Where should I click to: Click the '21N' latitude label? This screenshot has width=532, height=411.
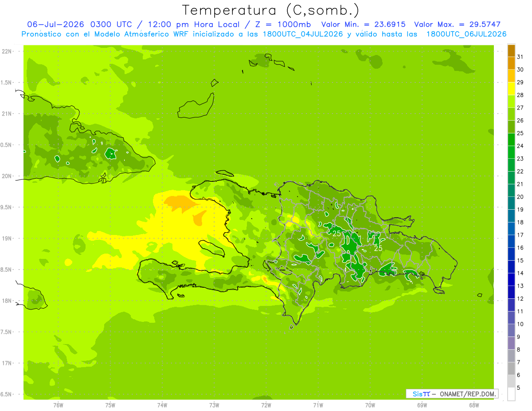point(7,114)
